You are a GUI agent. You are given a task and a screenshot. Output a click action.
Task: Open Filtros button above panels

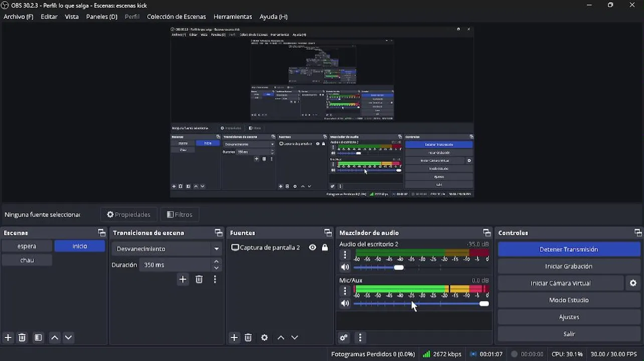180,215
